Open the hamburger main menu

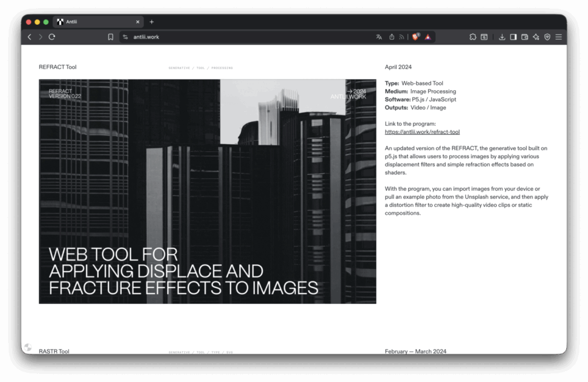(x=558, y=37)
